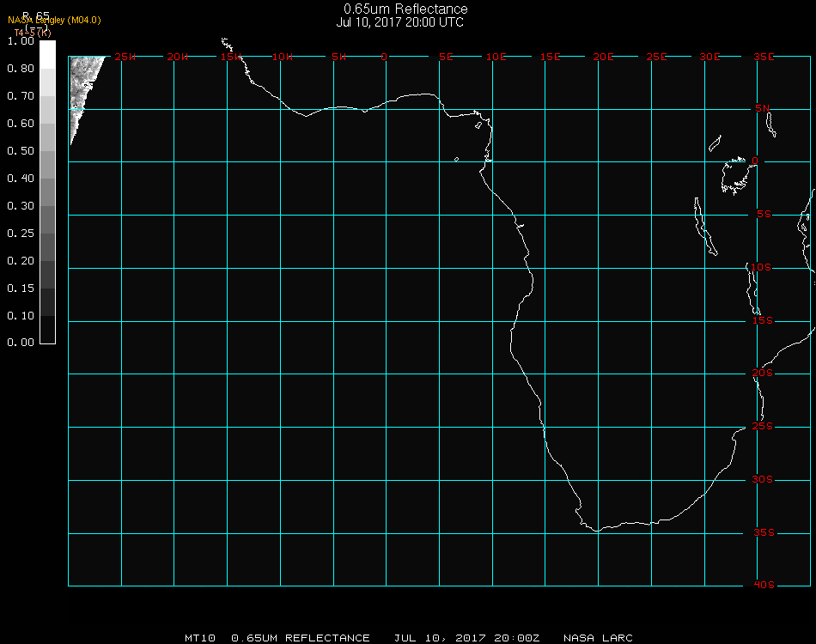
Task: Click the 10E longitude label
Action: pyautogui.click(x=496, y=57)
